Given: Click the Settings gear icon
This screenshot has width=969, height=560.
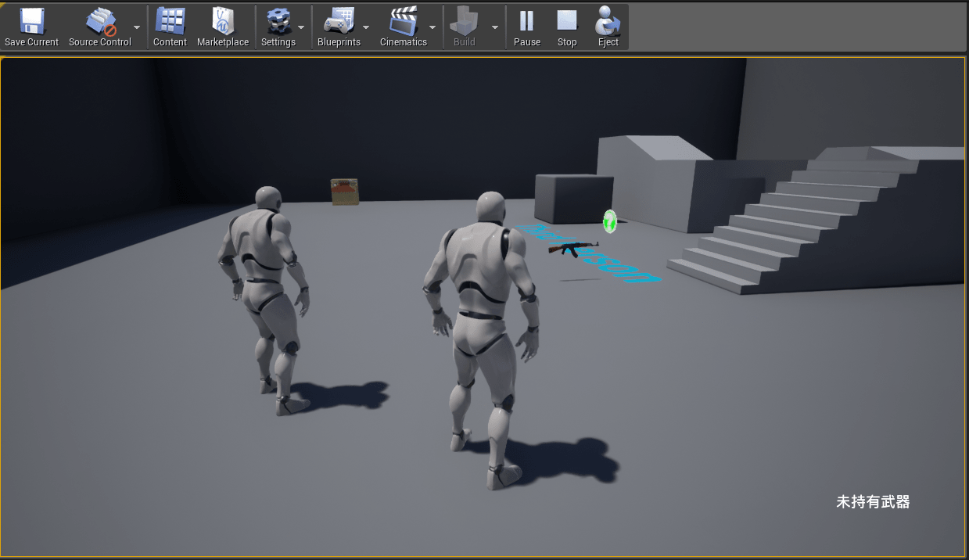Looking at the screenshot, I should point(278,19).
